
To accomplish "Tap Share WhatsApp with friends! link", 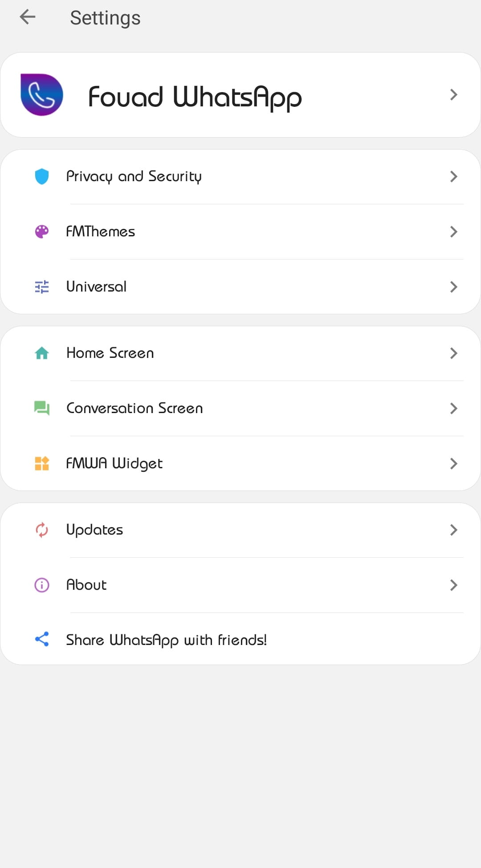I will [166, 640].
